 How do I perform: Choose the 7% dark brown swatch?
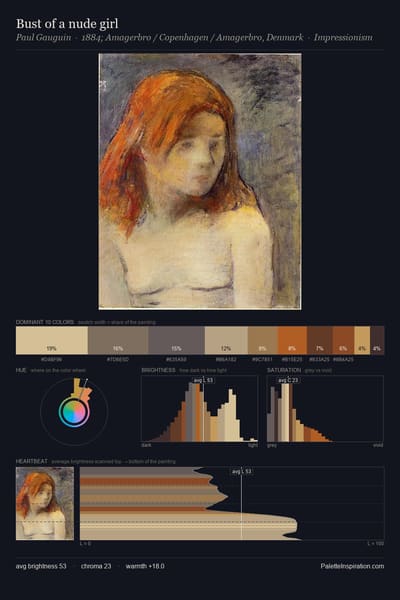(320, 340)
